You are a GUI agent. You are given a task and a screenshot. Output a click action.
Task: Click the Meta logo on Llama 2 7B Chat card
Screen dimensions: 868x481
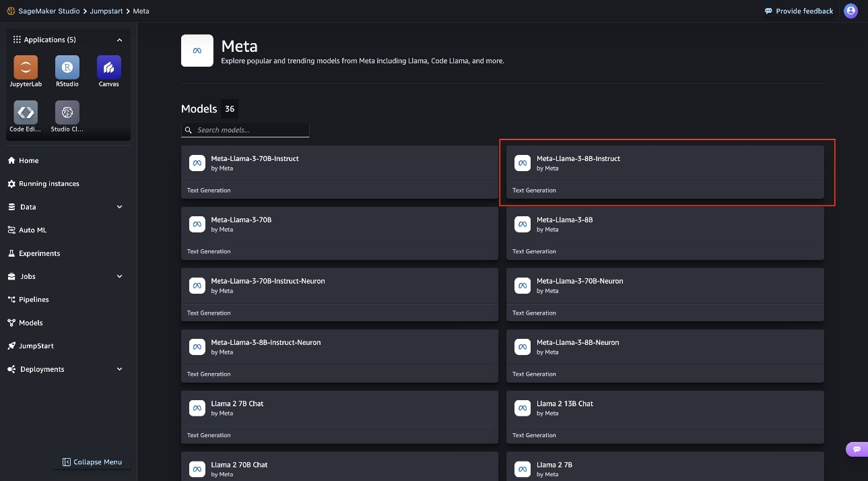(197, 408)
